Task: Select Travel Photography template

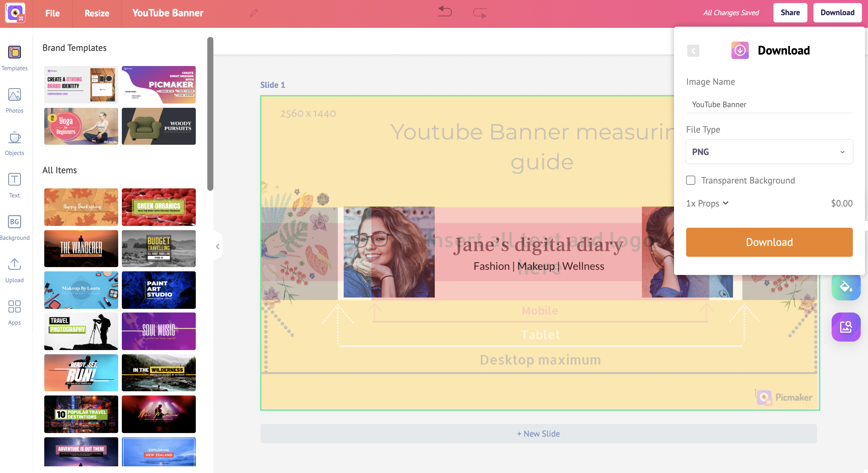Action: (81, 331)
